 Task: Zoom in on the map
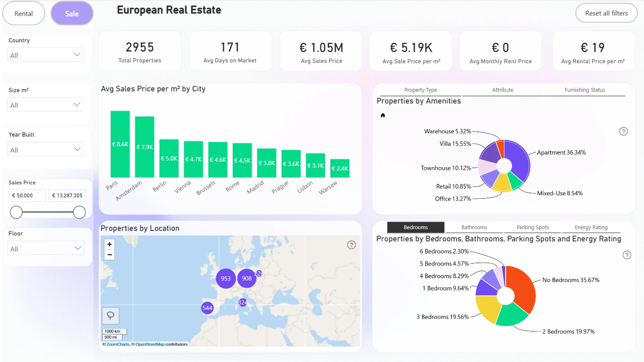point(109,244)
